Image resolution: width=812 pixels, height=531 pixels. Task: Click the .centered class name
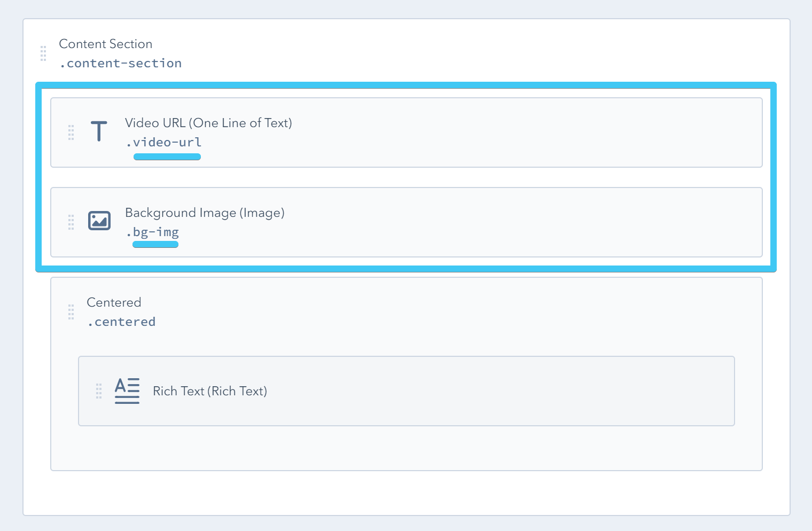click(x=121, y=321)
